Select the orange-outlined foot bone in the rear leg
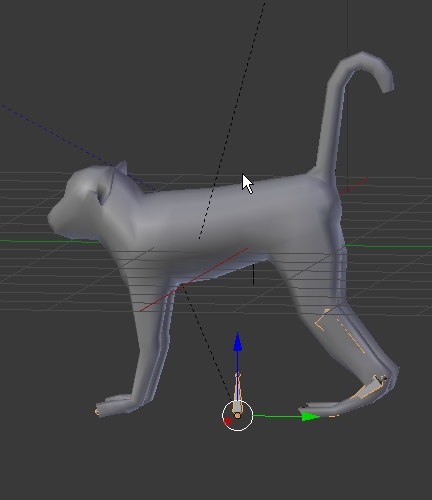The image size is (432, 500). pyautogui.click(x=368, y=388)
